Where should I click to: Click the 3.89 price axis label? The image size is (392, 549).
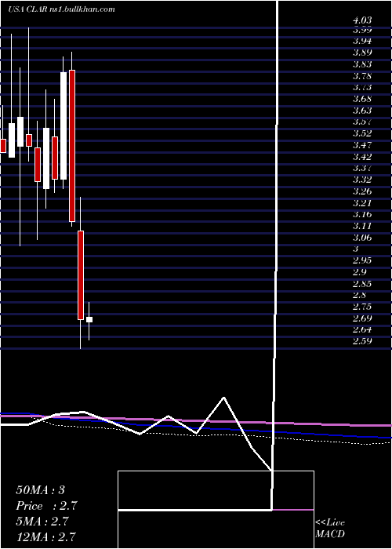[x=362, y=53]
